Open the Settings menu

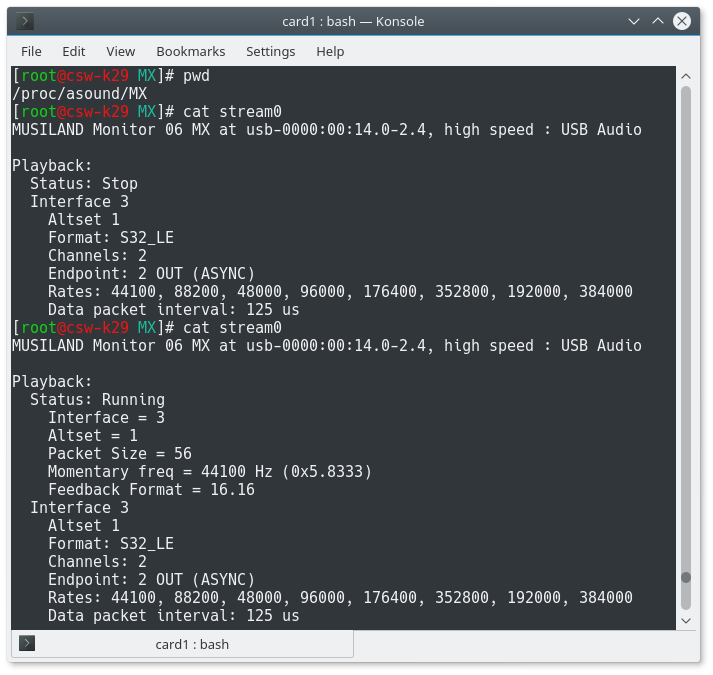(x=271, y=51)
